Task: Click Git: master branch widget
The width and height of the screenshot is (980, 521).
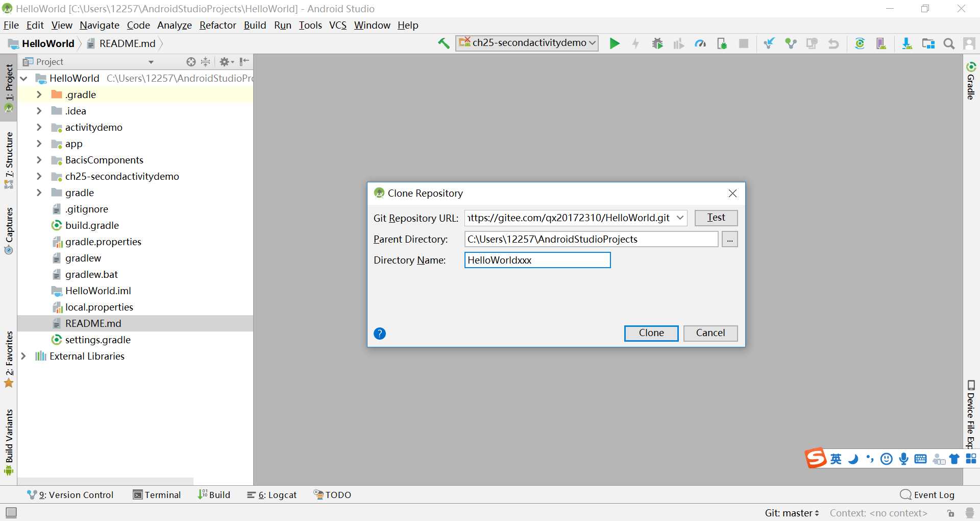Action: tap(792, 513)
